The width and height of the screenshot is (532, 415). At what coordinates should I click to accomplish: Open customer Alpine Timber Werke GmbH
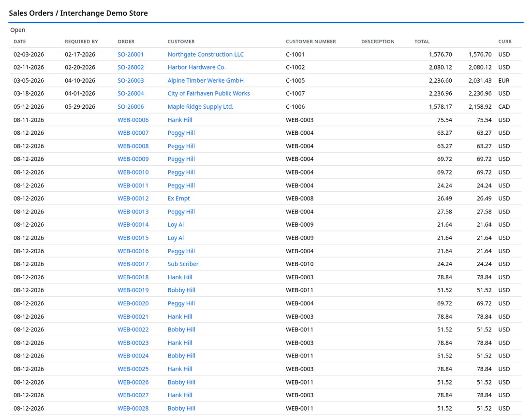coord(206,80)
